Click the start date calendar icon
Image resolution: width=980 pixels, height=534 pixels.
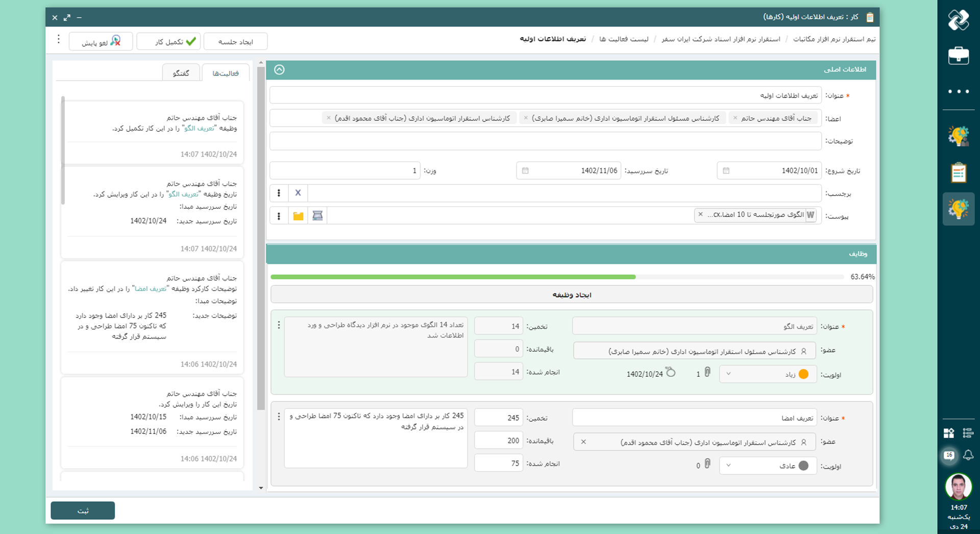[726, 171]
